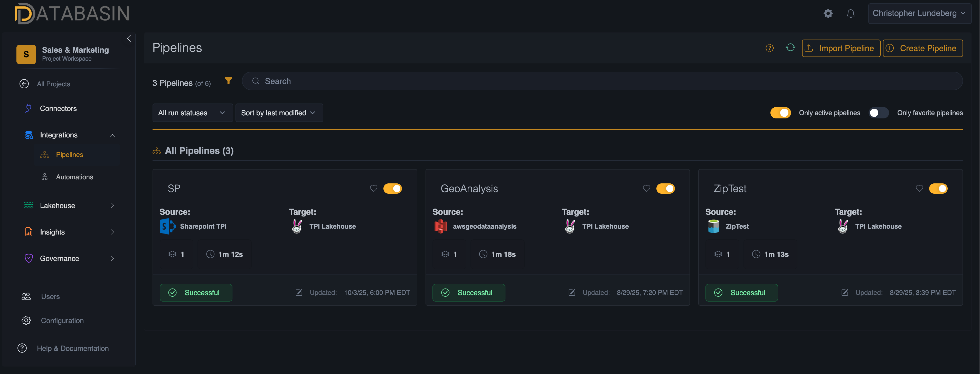Open notifications bell
980x374 pixels.
pyautogui.click(x=851, y=13)
